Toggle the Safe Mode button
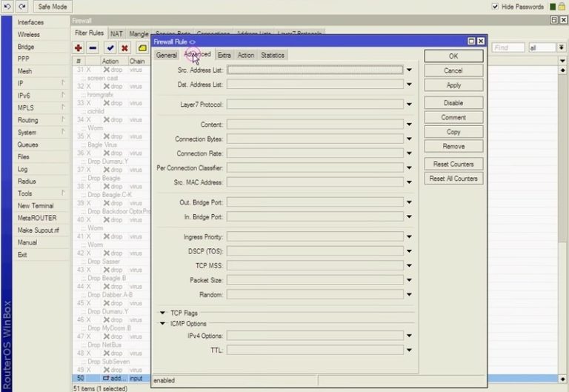The width and height of the screenshot is (569, 392). [x=53, y=7]
